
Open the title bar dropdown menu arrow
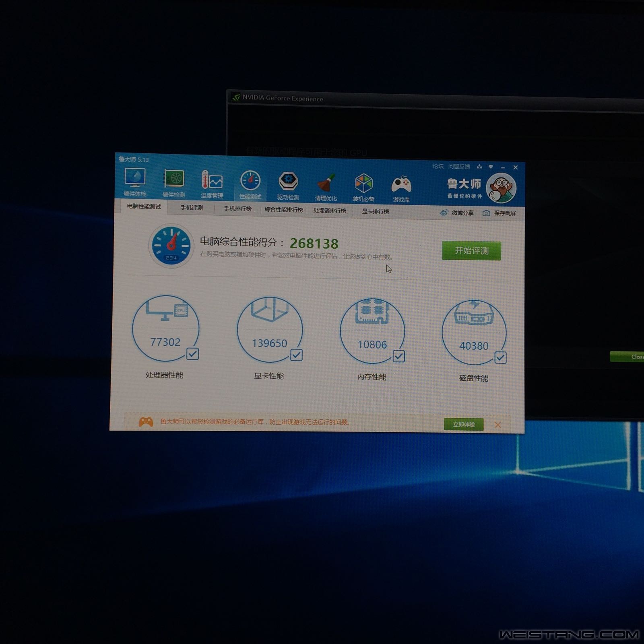pyautogui.click(x=491, y=167)
